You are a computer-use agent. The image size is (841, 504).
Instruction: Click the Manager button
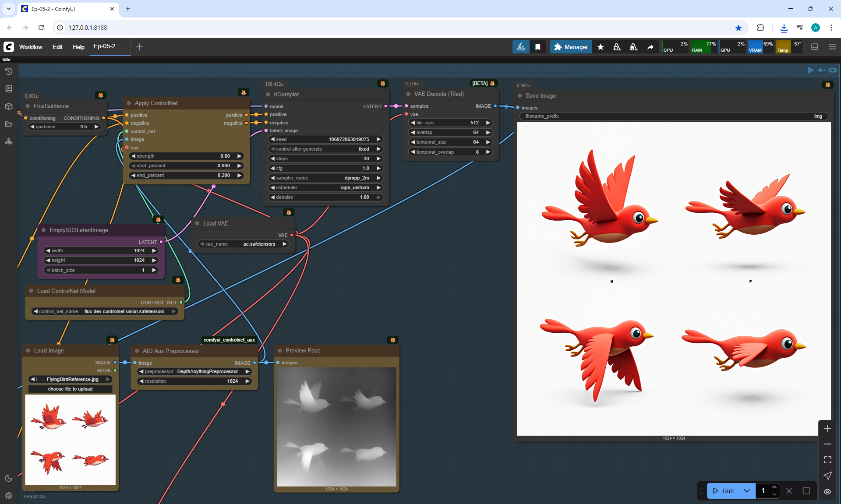(571, 47)
